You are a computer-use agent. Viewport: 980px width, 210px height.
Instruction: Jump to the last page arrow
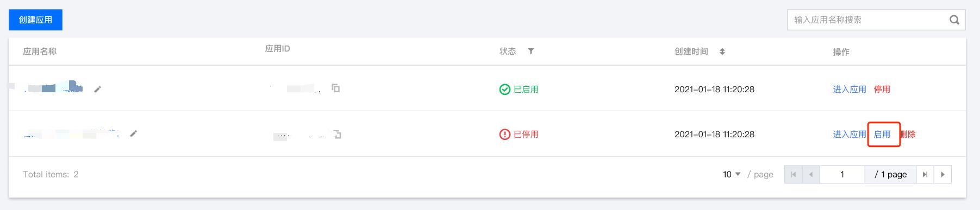(x=925, y=174)
